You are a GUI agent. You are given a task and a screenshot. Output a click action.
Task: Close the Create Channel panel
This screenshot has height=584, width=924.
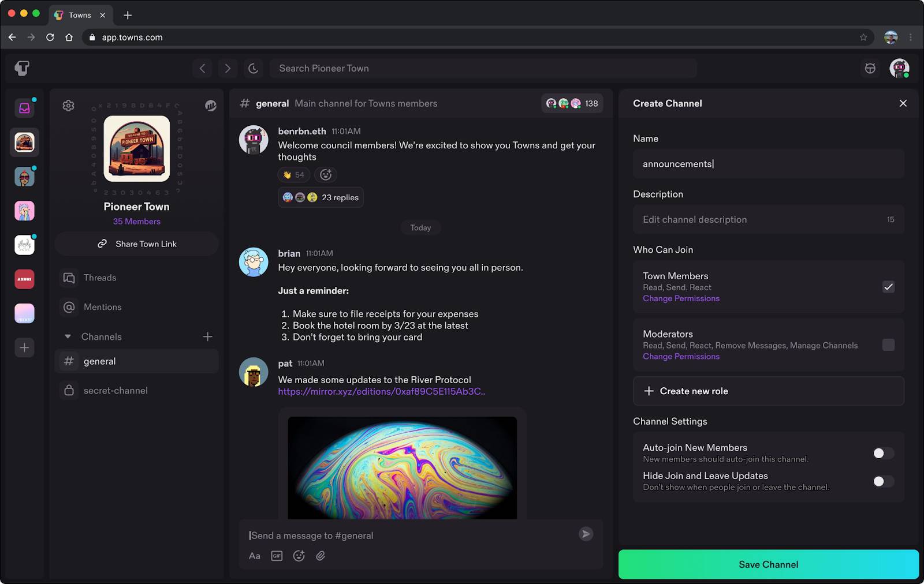903,103
